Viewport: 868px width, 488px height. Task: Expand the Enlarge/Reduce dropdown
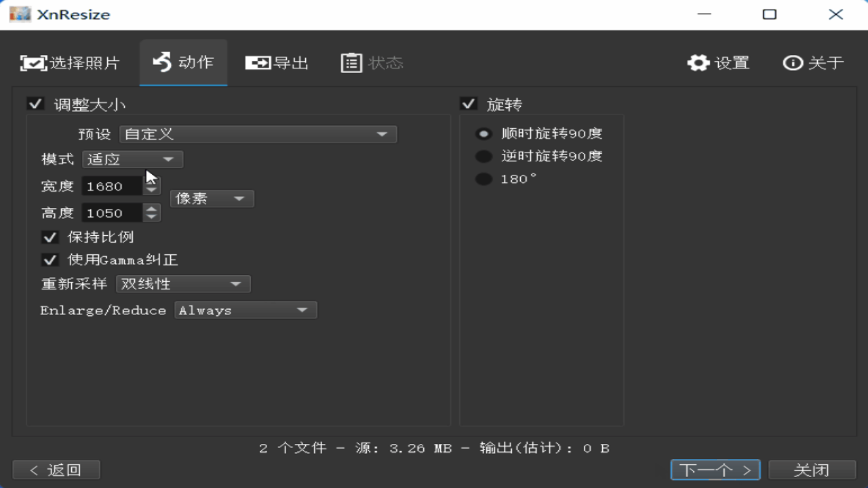point(245,310)
